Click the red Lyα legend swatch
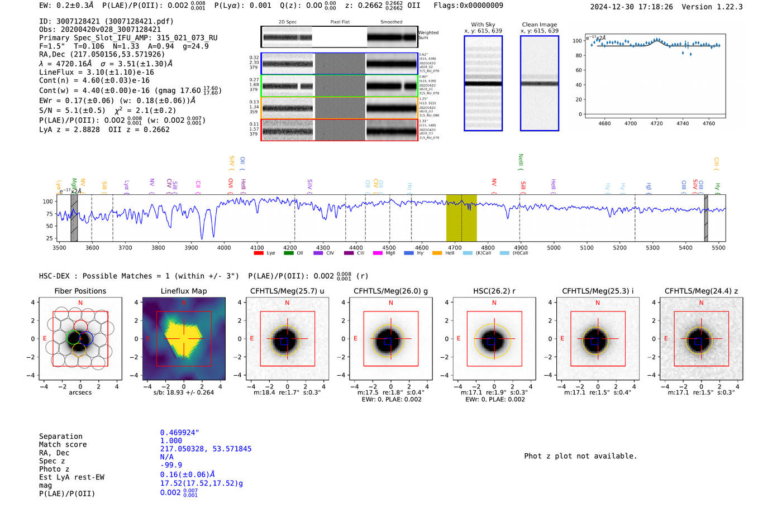 (259, 253)
